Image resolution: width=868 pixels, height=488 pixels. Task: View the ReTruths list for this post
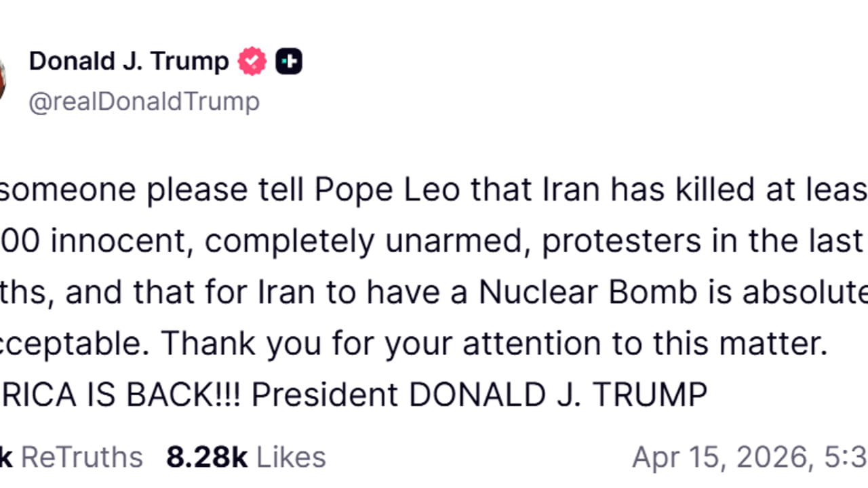tap(81, 457)
